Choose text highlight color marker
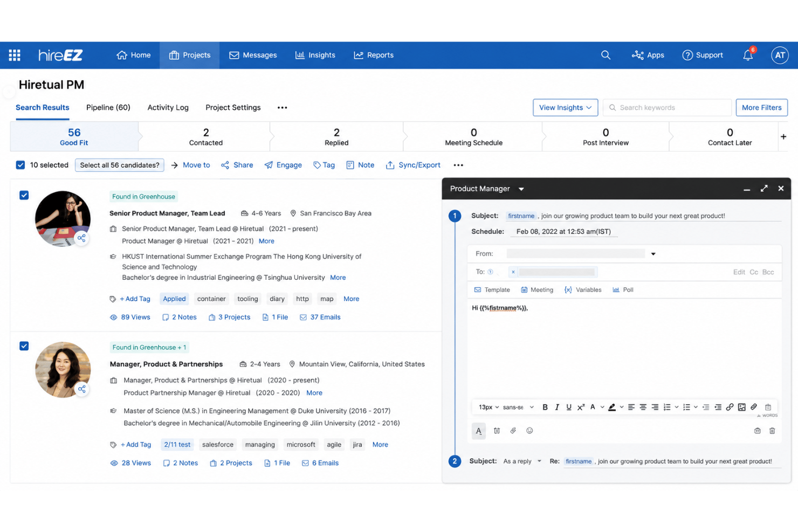 (x=612, y=407)
